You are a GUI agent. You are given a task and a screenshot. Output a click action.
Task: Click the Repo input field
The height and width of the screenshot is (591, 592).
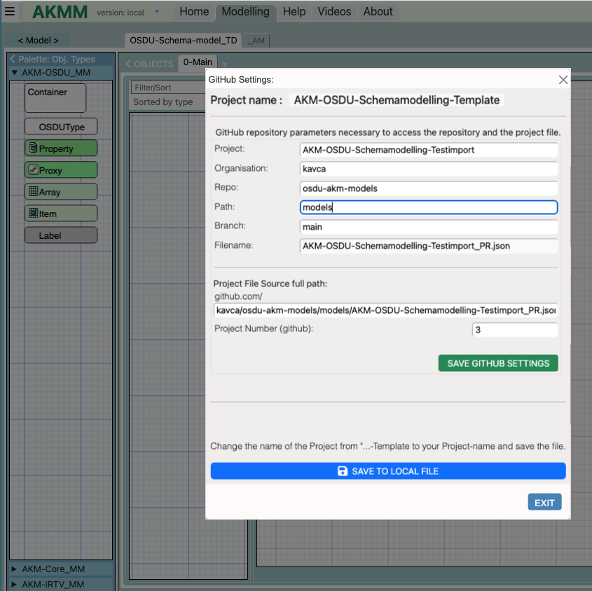click(429, 188)
